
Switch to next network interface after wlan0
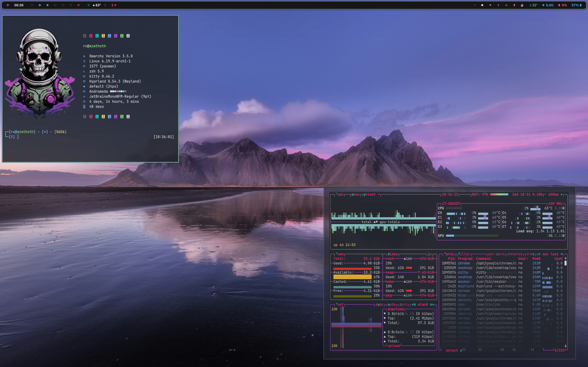click(432, 305)
